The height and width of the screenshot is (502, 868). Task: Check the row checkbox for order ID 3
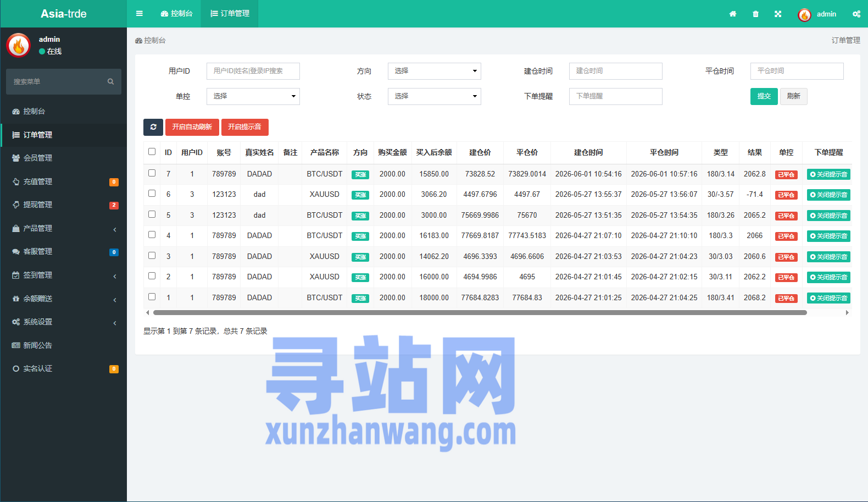click(x=152, y=256)
